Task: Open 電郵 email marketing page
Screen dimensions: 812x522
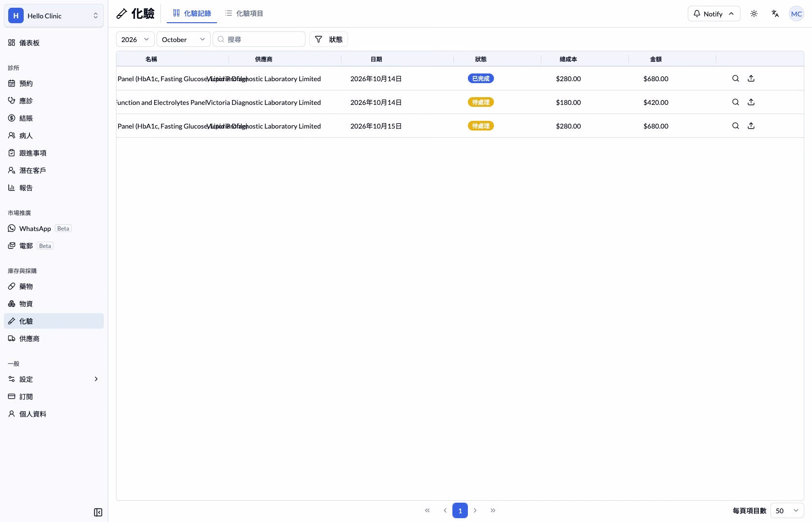Action: (54, 246)
